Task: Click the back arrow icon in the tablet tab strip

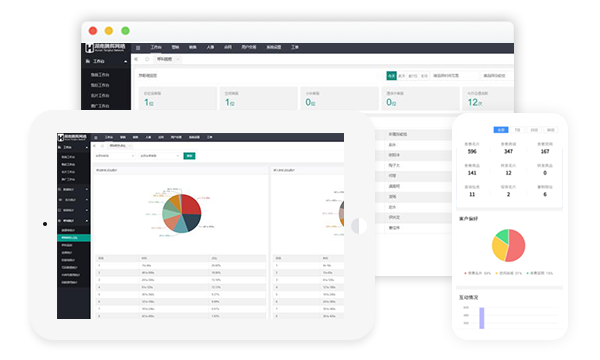Action: click(x=95, y=146)
